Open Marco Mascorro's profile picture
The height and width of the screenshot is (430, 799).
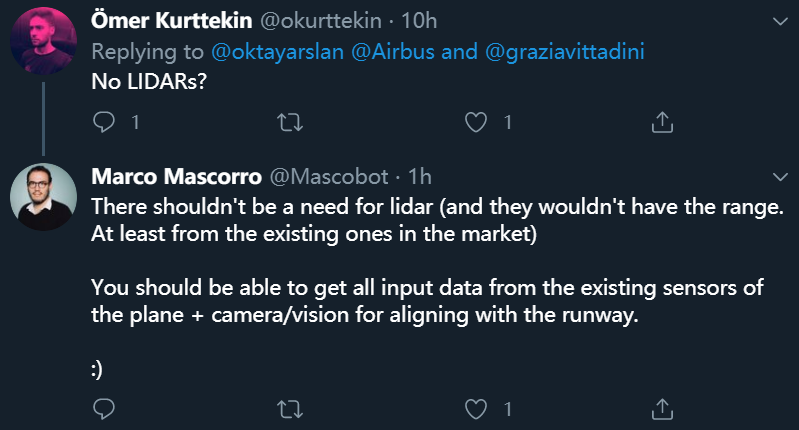click(42, 195)
